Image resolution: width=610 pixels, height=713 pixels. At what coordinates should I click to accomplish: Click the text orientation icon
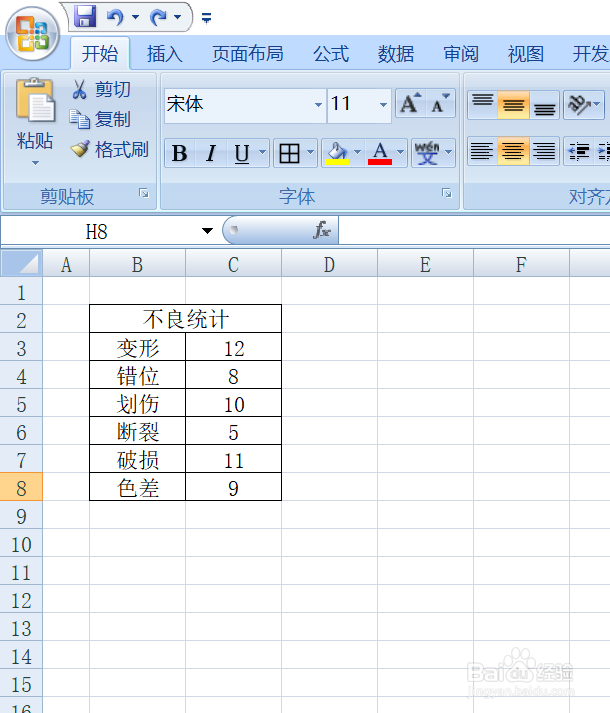(579, 105)
